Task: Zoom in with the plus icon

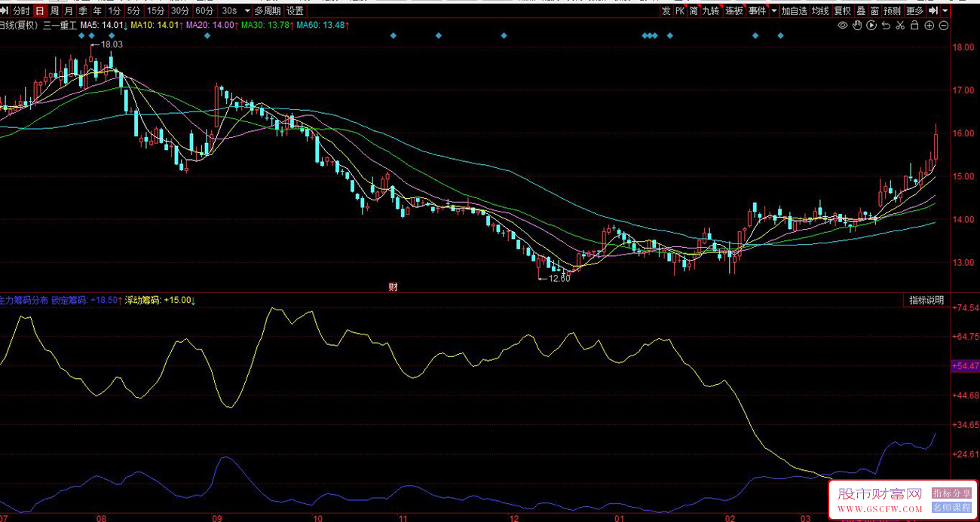Action: (x=929, y=26)
